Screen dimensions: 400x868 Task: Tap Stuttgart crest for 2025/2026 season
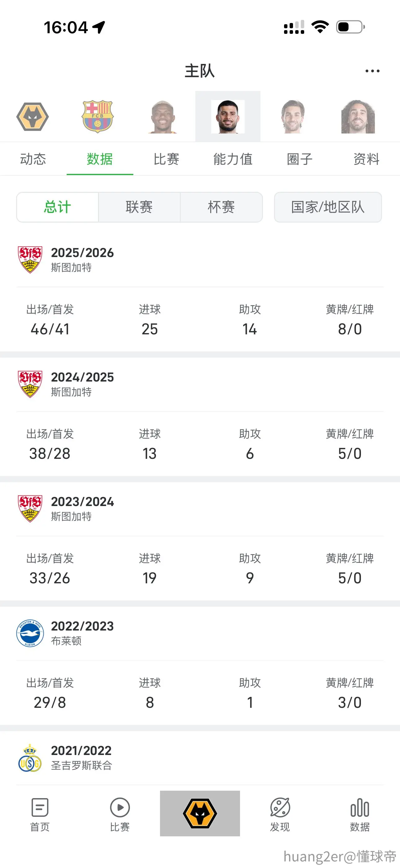pyautogui.click(x=30, y=260)
